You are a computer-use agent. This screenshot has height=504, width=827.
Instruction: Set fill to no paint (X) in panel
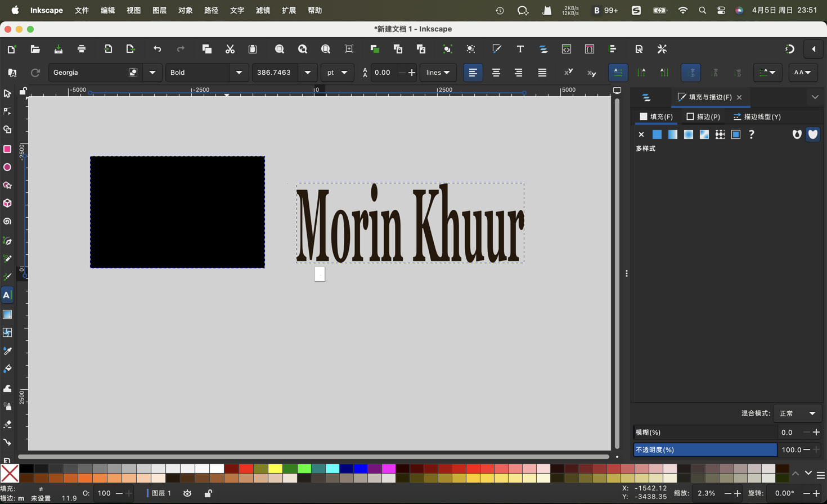(x=641, y=134)
